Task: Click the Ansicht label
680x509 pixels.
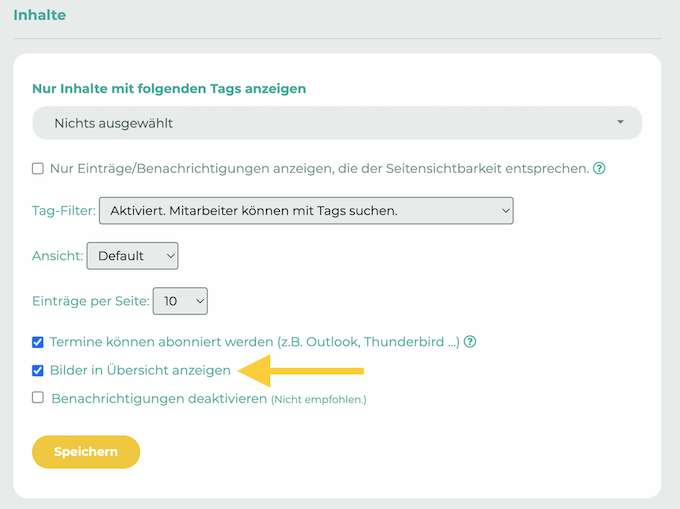Action: point(57,256)
